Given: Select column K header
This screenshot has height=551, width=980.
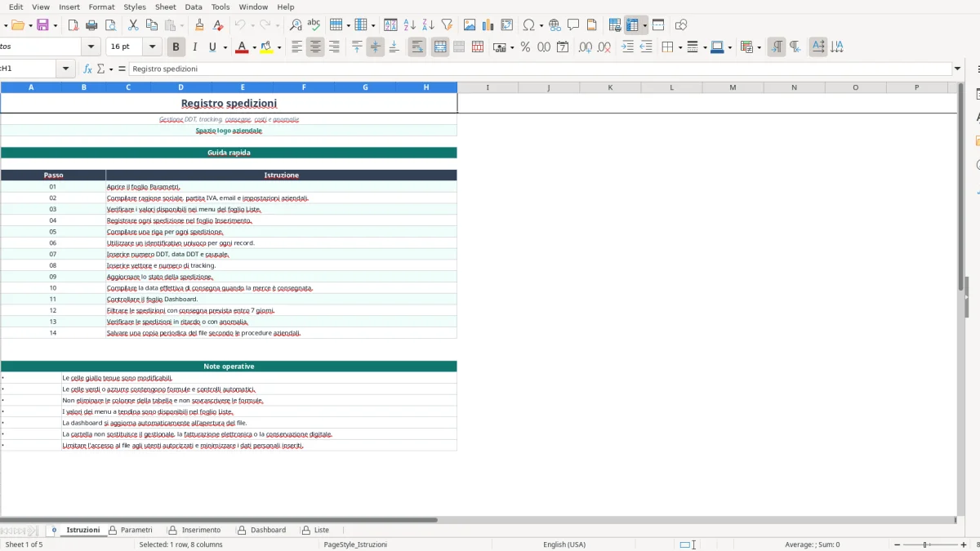Looking at the screenshot, I should pos(610,87).
